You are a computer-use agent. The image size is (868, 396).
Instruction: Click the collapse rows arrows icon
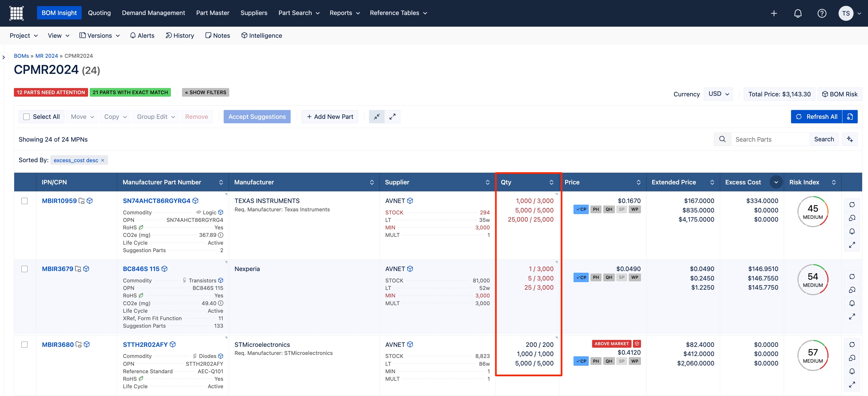(377, 117)
